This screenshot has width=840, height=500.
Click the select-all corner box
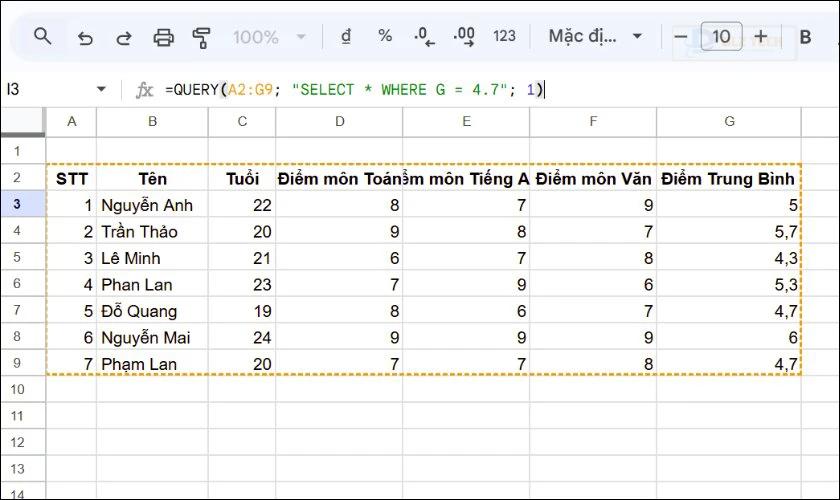pos(23,121)
